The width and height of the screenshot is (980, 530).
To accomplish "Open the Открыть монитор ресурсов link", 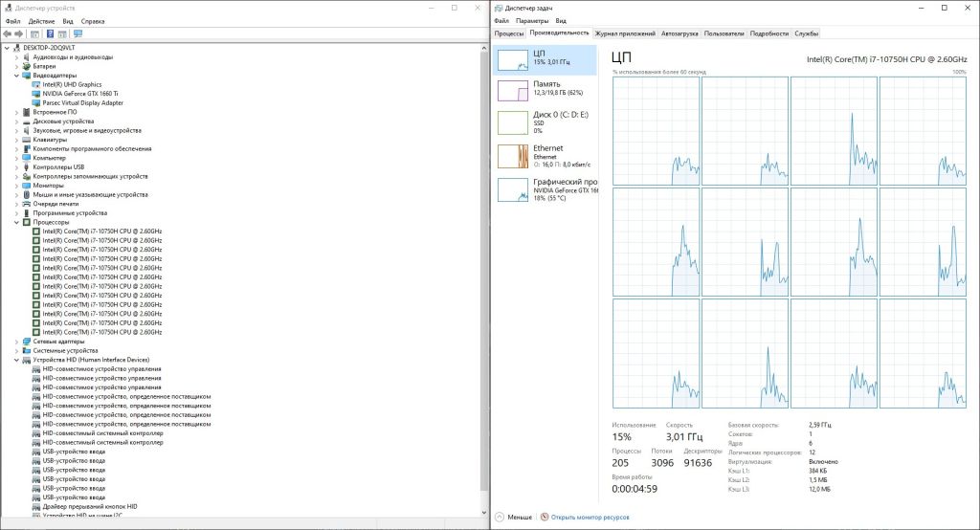I will tap(590, 518).
